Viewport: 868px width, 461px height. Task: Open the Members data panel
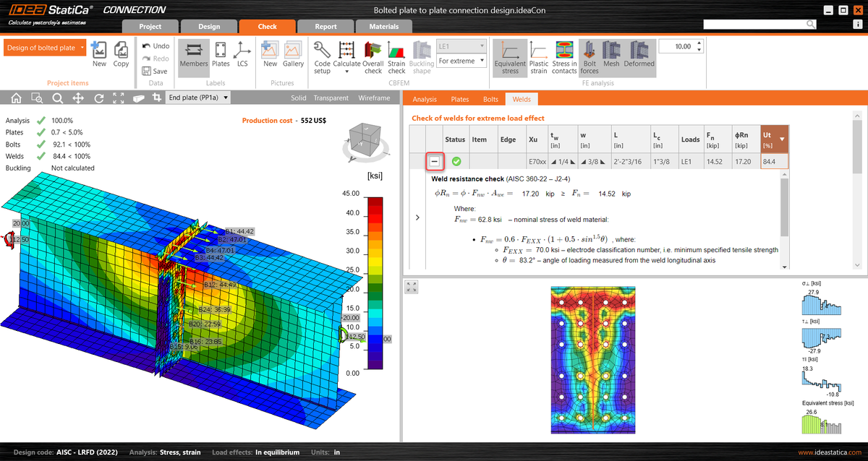point(193,53)
